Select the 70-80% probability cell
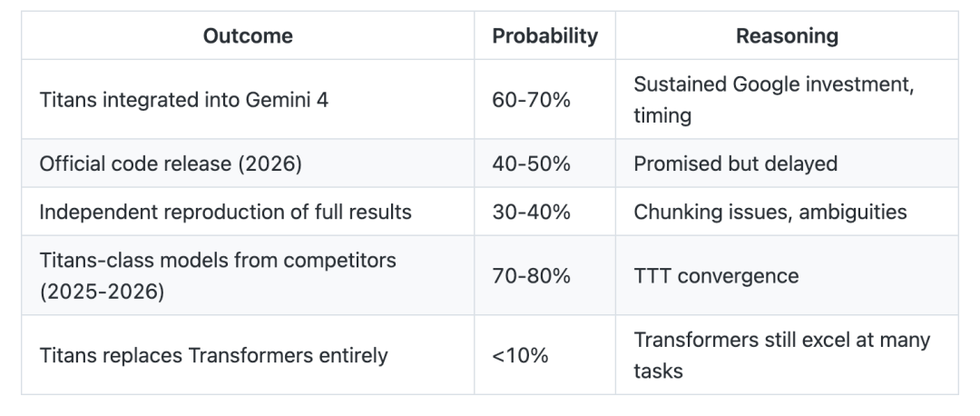 click(531, 276)
